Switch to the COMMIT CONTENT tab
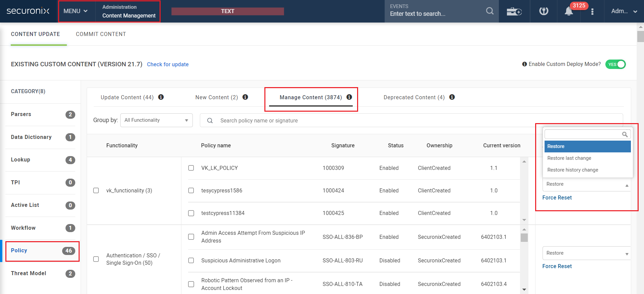 pos(101,34)
